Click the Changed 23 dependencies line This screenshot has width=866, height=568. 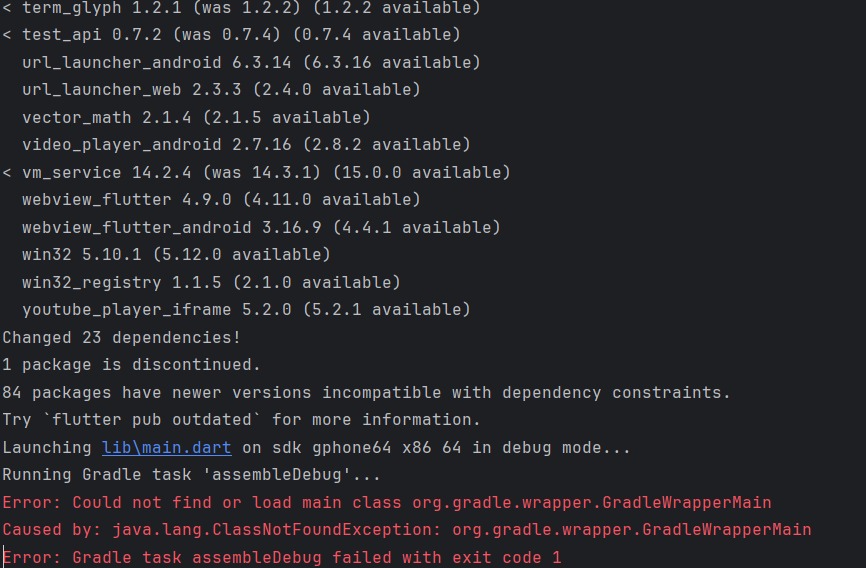pyautogui.click(x=122, y=338)
